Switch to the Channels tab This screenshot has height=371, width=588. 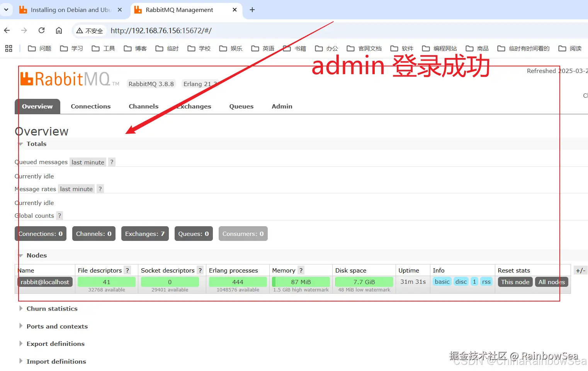pyautogui.click(x=144, y=107)
